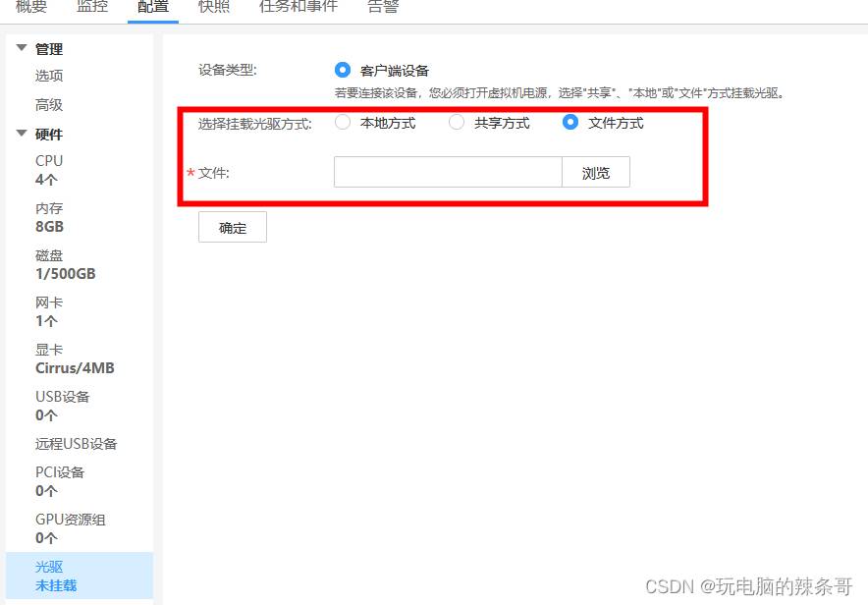Viewport: 868px width, 605px height.
Task: Select the CPU hardware item
Action: [49, 169]
